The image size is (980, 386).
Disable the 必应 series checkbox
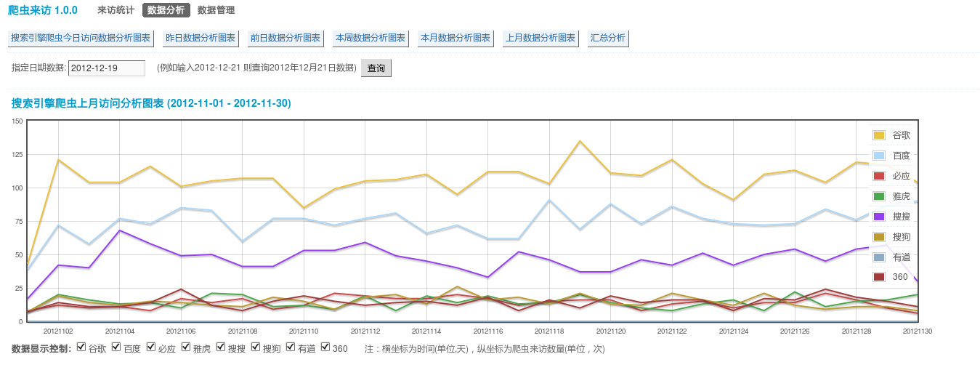[151, 347]
